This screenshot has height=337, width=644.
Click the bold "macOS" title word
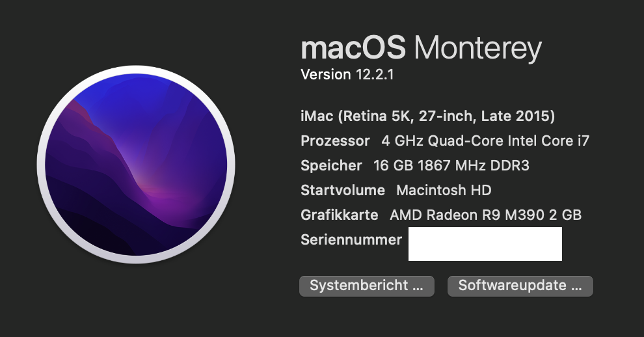click(x=353, y=49)
